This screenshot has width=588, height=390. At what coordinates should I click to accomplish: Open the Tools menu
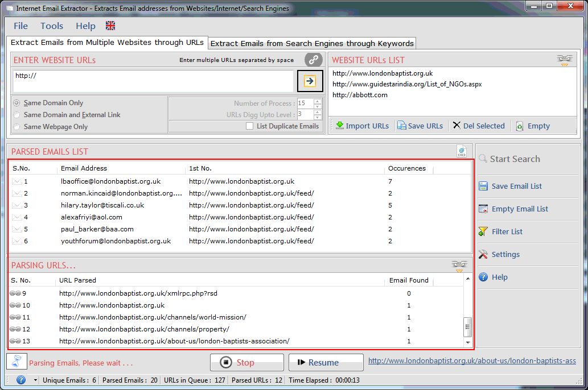[52, 26]
